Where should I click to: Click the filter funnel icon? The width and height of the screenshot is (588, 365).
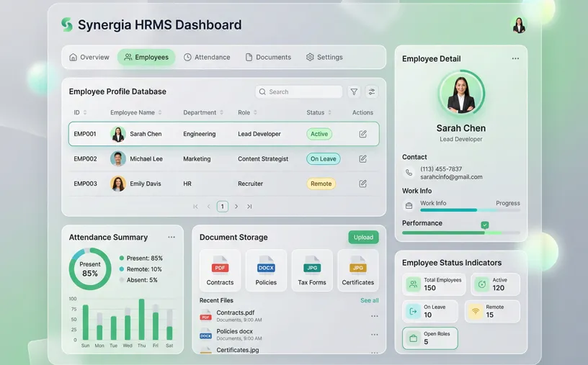click(354, 92)
